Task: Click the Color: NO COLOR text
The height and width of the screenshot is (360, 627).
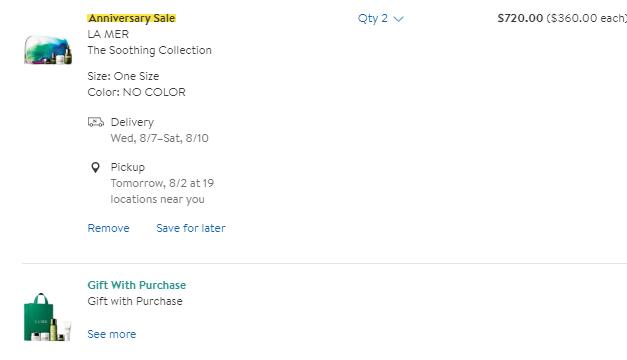Action: click(136, 92)
